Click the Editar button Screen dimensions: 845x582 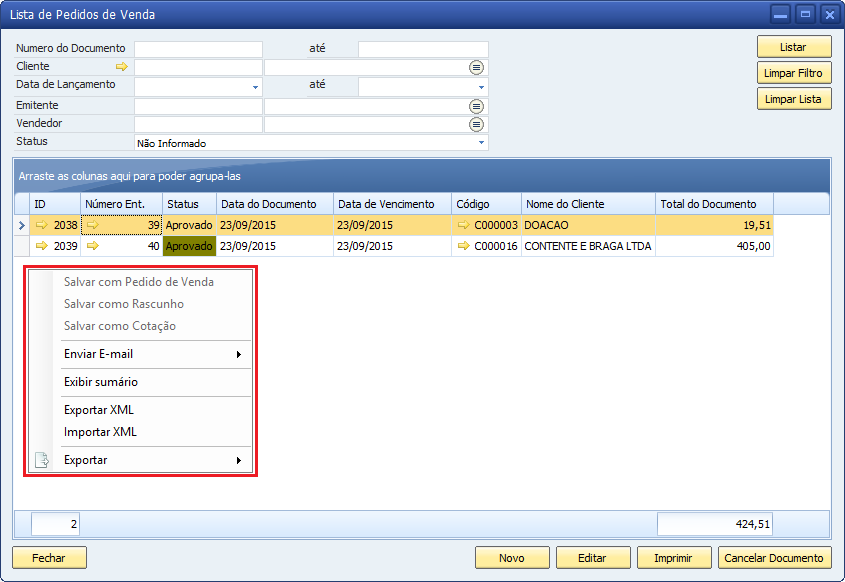(x=593, y=558)
